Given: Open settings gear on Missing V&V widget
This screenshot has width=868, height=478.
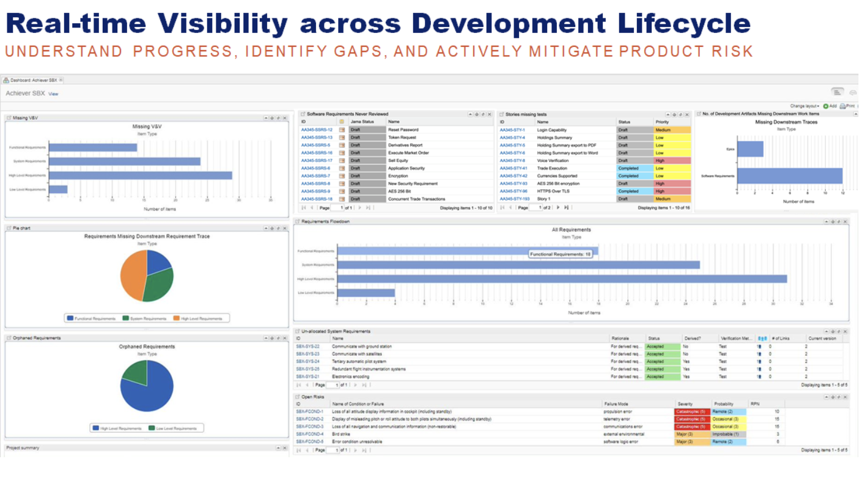Looking at the screenshot, I should click(271, 117).
